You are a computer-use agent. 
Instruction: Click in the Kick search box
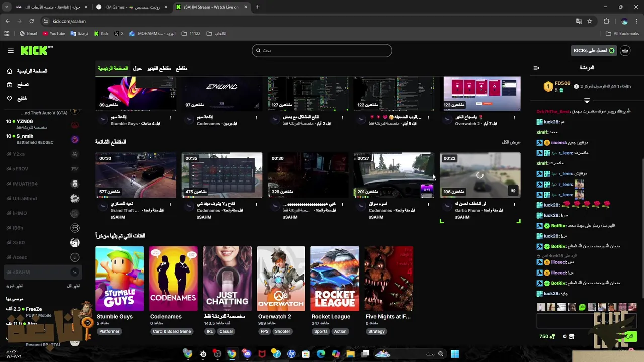[322, 50]
